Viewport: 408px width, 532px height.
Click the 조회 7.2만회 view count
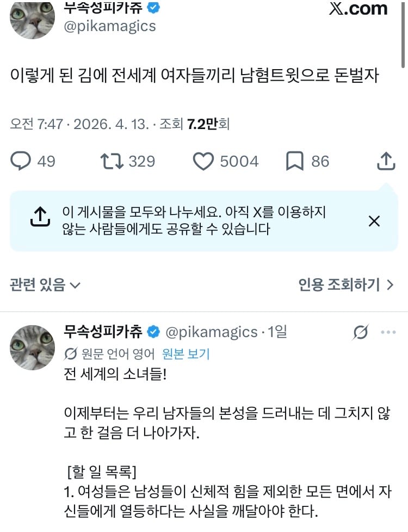[x=195, y=124]
